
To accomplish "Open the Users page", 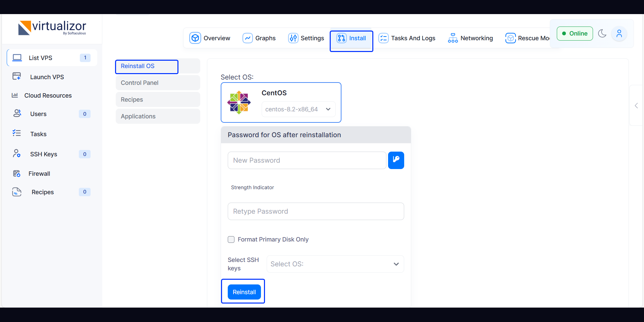I will [38, 114].
